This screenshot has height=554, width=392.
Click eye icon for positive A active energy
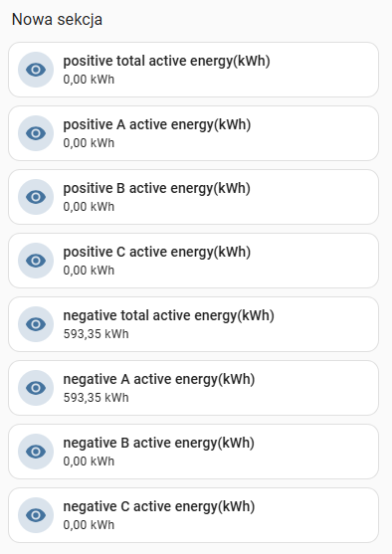coord(36,133)
